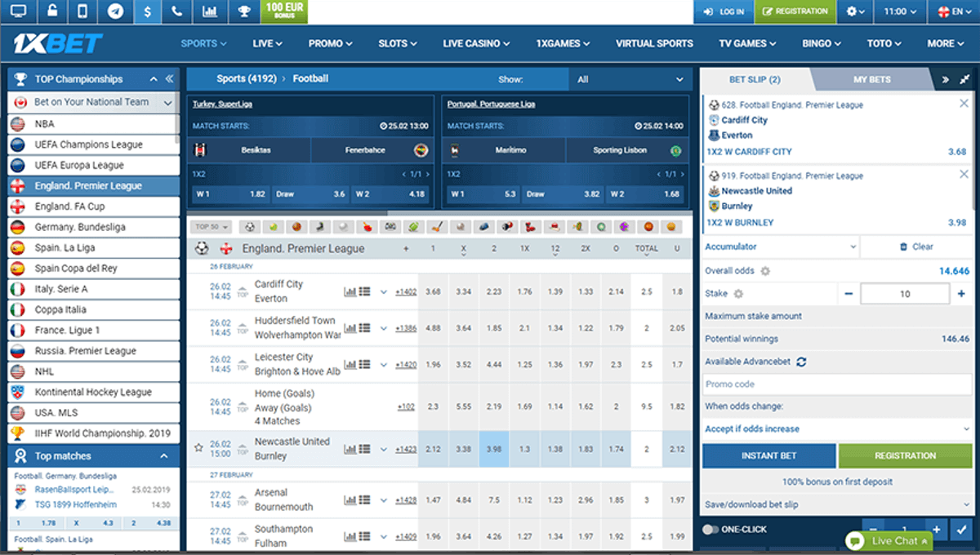Open the Live Chat widget

click(x=889, y=540)
